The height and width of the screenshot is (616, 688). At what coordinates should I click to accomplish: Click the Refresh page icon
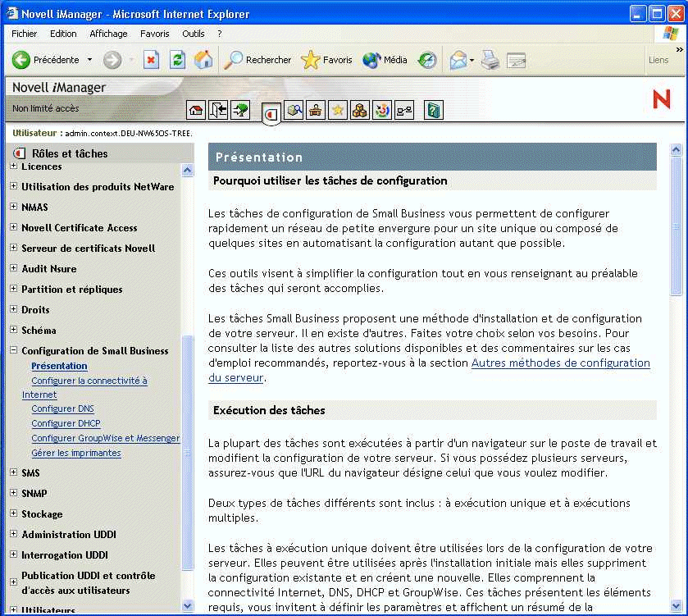point(177,60)
